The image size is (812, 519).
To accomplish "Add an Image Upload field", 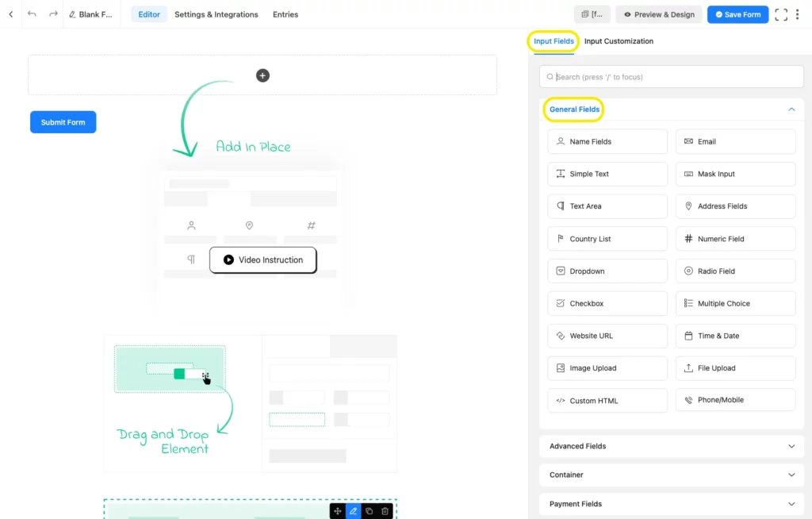I will tap(607, 368).
